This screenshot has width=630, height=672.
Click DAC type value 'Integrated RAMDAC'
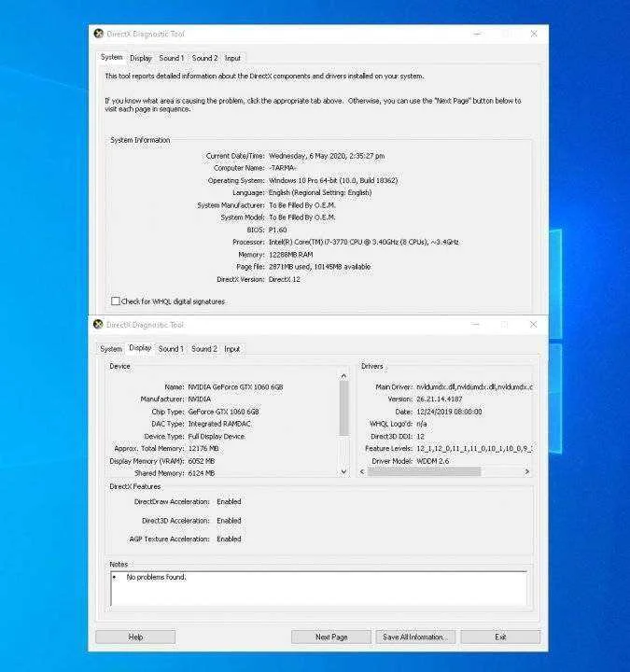pos(219,424)
